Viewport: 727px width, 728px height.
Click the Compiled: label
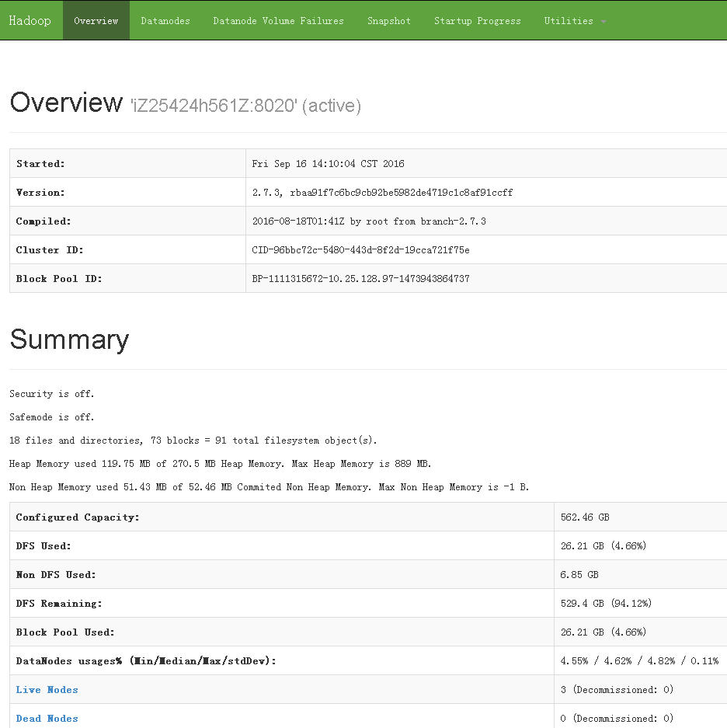(x=43, y=221)
